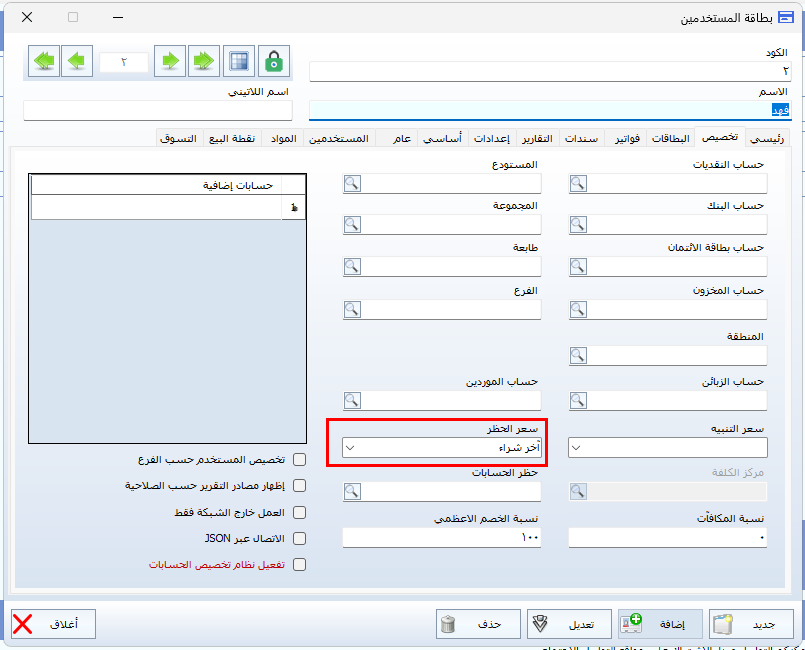Enable تخصيص المستخدم حسب الفرع checkbox
The image size is (805, 650).
point(299,460)
